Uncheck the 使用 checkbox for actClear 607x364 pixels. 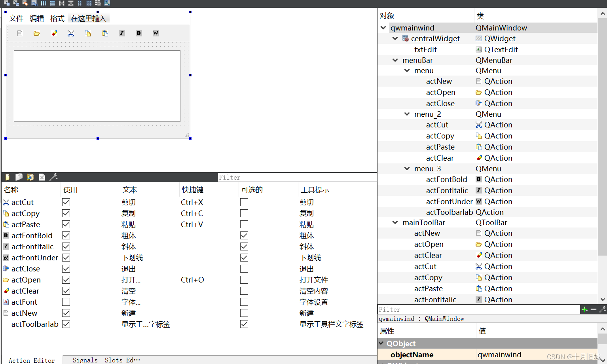tap(66, 290)
